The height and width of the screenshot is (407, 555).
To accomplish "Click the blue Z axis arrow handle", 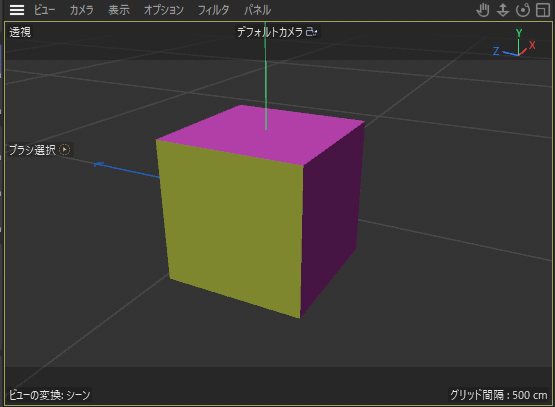I will (126, 170).
